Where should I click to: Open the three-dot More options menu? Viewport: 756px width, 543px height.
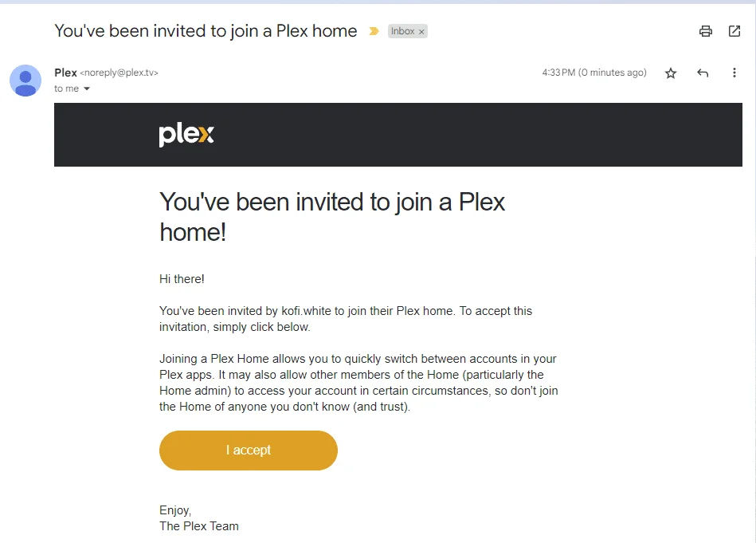[x=734, y=73]
